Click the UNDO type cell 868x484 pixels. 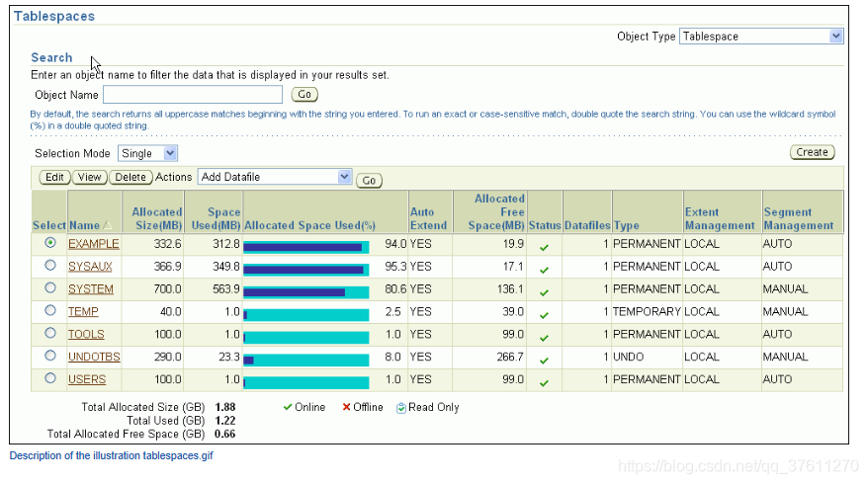629,357
